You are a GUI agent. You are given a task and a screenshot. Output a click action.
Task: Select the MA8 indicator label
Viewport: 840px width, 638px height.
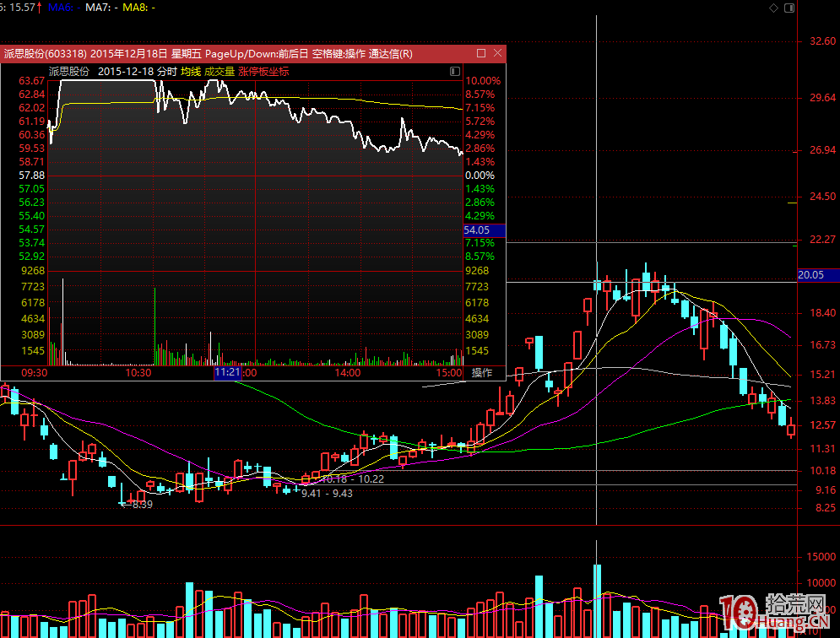[x=135, y=7]
